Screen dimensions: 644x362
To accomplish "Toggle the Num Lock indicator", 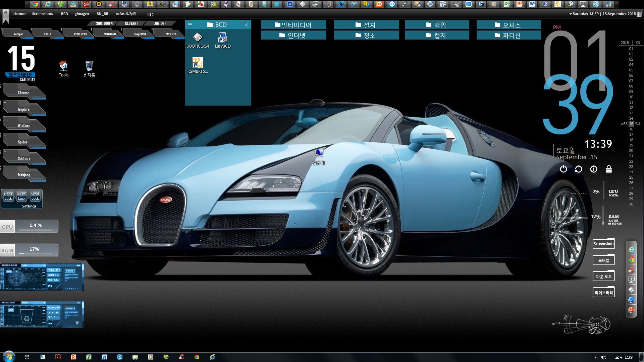I will [x=22, y=196].
